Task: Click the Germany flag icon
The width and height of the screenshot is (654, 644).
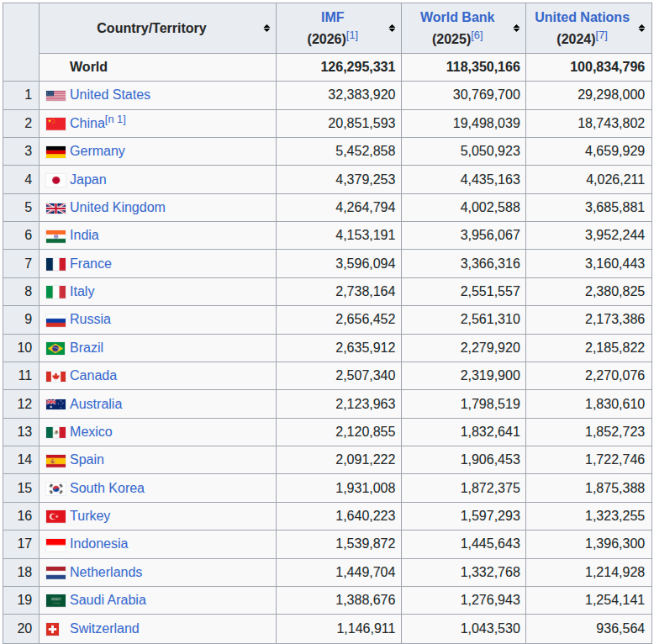Action: coord(55,152)
